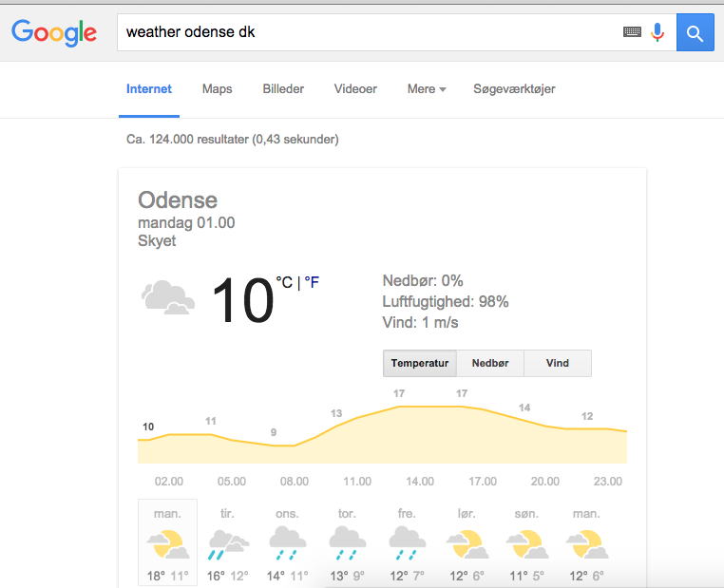Switch to the Billeder tab
This screenshot has height=588, width=724.
(x=283, y=88)
